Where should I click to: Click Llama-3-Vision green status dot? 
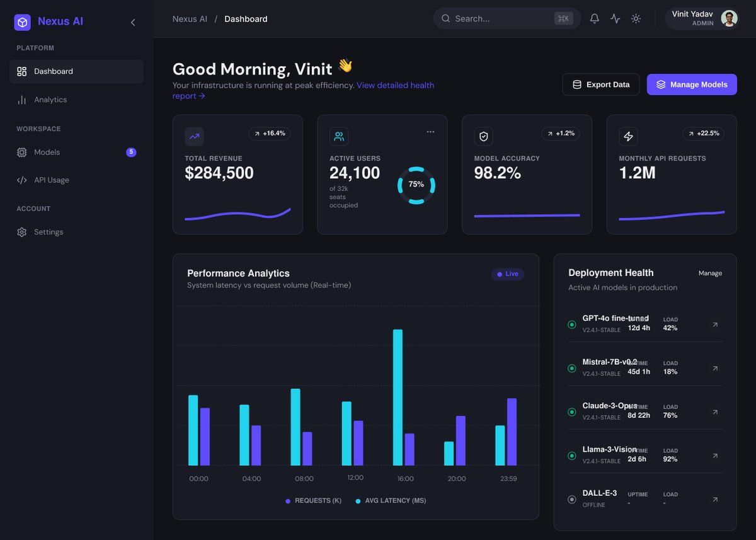pos(572,456)
